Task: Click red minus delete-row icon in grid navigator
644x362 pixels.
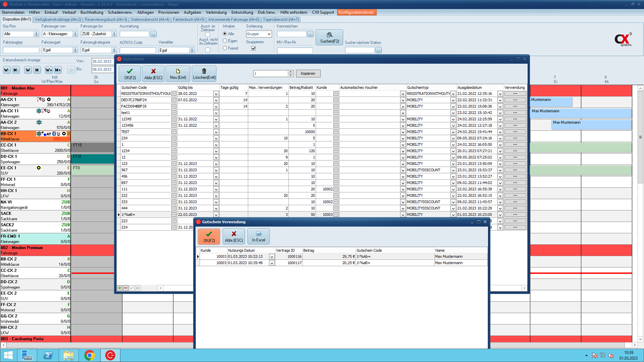Action: pos(126,288)
